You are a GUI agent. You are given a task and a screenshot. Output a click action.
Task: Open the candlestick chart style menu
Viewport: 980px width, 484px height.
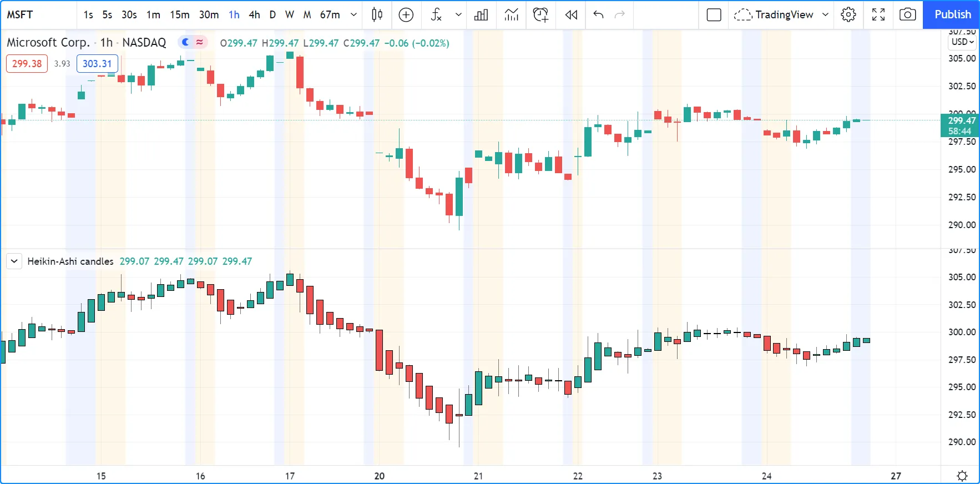point(377,15)
